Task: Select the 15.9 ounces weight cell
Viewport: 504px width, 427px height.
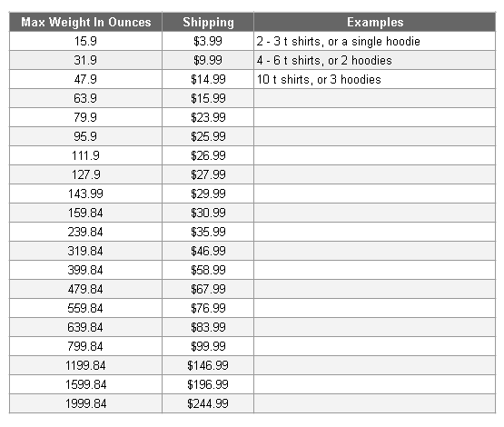Action: pos(86,41)
